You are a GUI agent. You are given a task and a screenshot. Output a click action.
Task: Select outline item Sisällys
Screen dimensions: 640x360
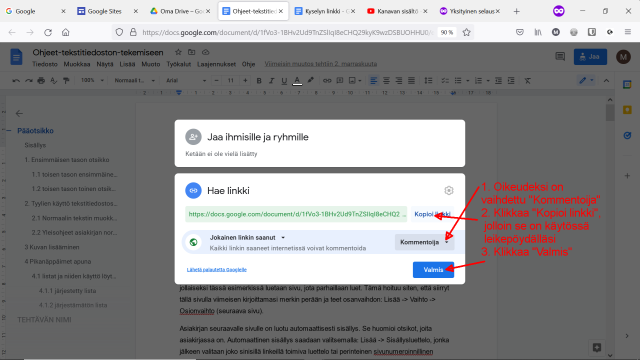coord(35,145)
